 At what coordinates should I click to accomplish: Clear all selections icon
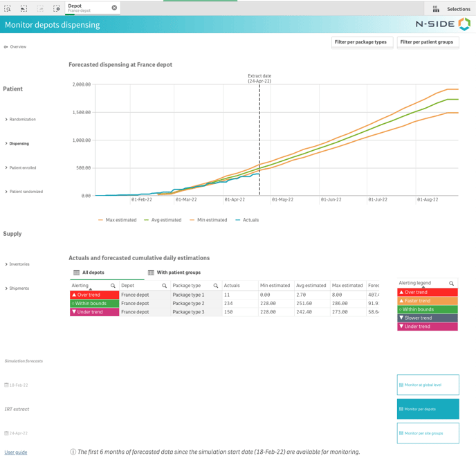click(x=57, y=8)
